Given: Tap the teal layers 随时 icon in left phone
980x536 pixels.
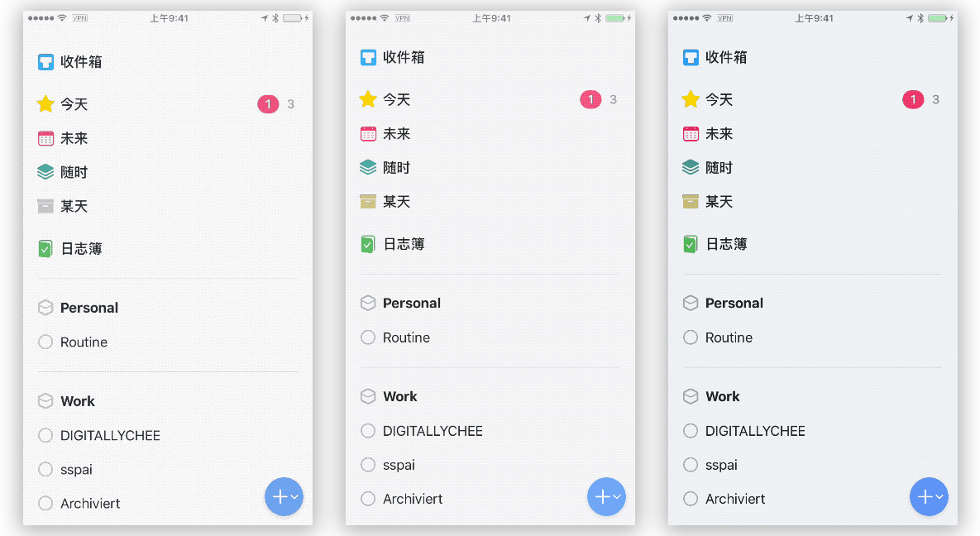Looking at the screenshot, I should click(x=45, y=171).
